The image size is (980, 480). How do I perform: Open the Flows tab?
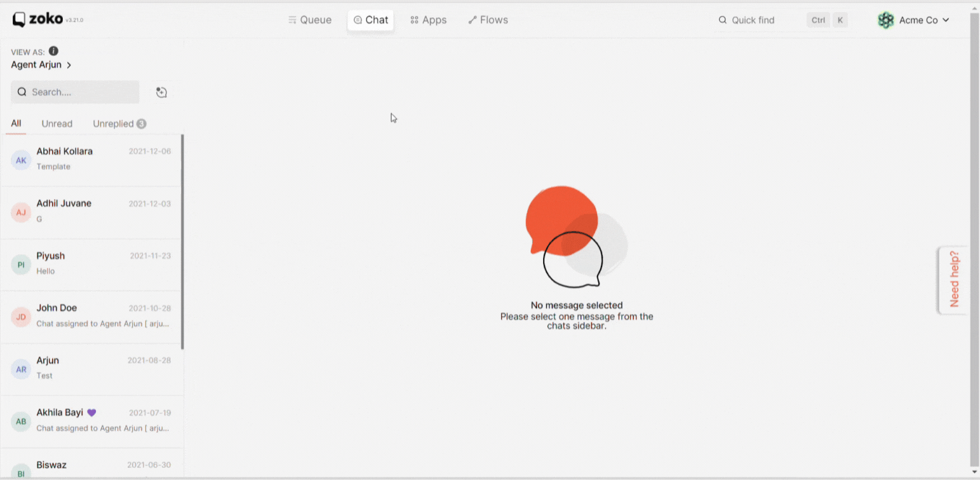488,20
